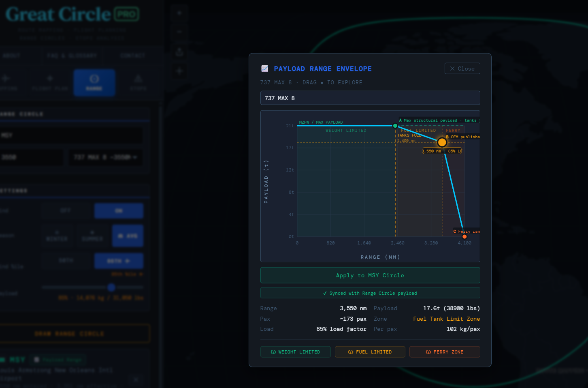Zoom the map in with the plus icon
Image resolution: width=588 pixels, height=388 pixels.
179,13
